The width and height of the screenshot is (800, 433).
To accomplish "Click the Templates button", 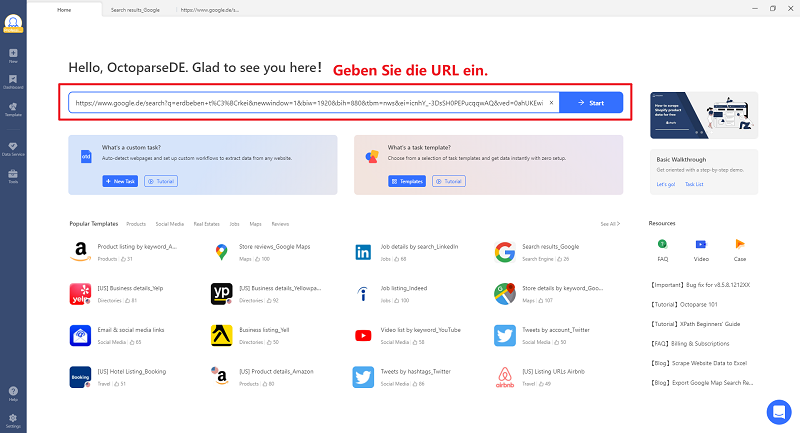I will coord(407,181).
